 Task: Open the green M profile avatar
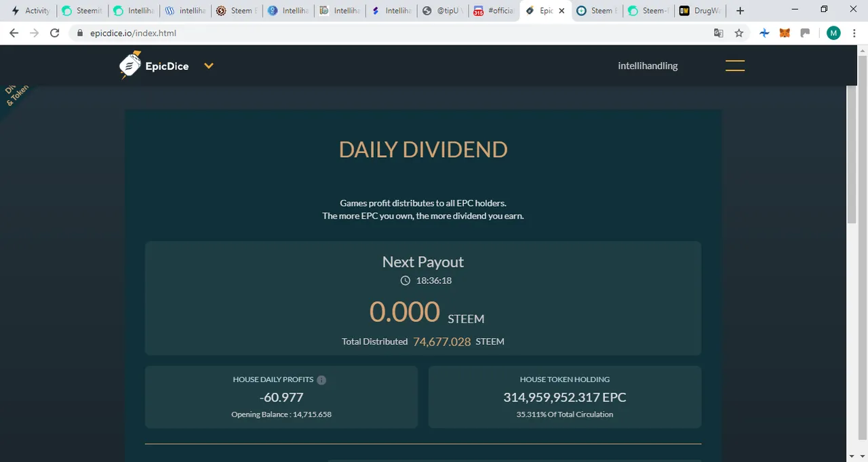click(x=833, y=33)
